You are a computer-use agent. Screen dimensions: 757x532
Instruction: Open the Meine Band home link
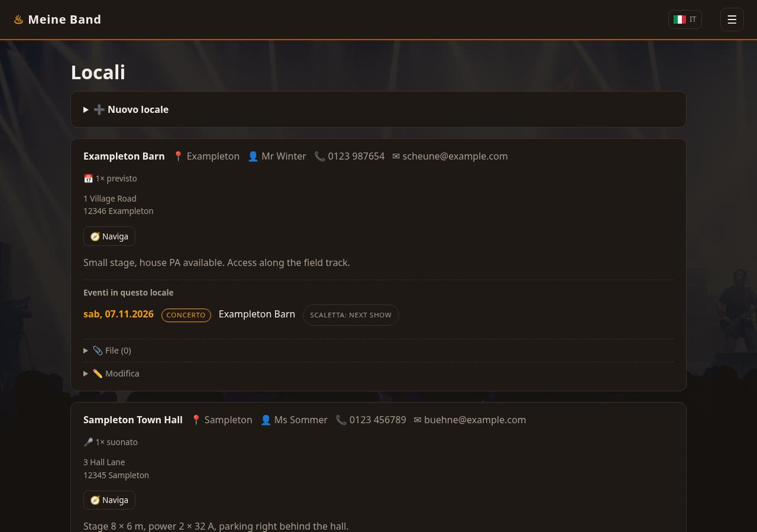(57, 20)
